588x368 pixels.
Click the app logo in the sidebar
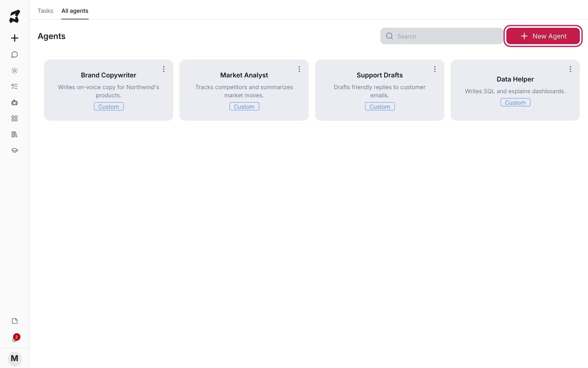(x=14, y=16)
